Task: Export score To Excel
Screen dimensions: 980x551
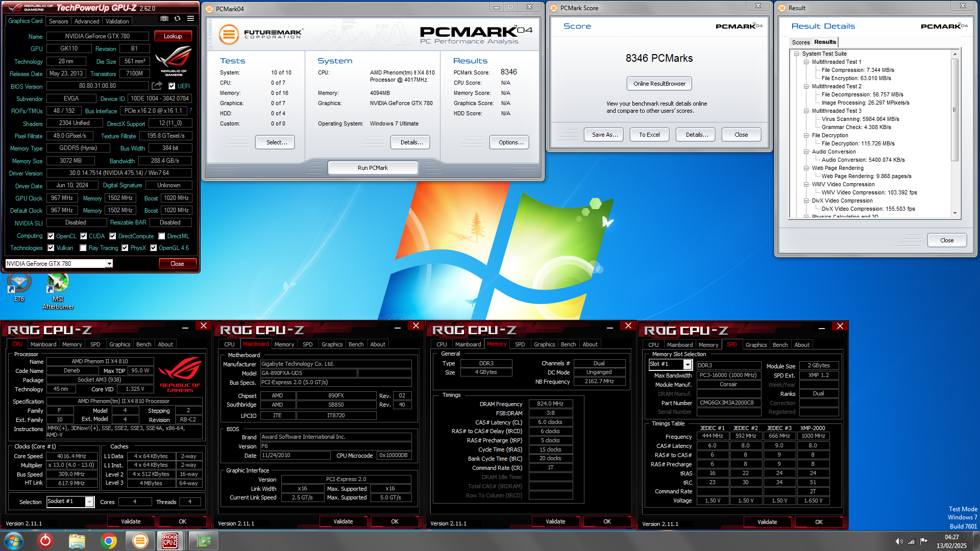Action: pos(649,135)
